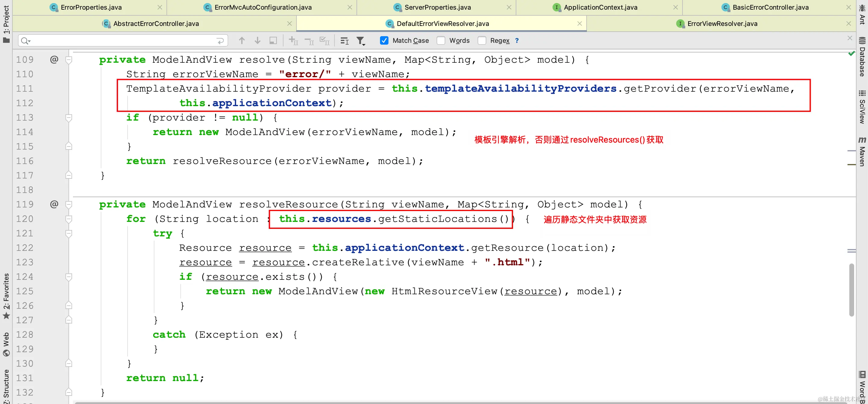The height and width of the screenshot is (404, 868).
Task: Open the SciView tool window
Action: pyautogui.click(x=862, y=107)
